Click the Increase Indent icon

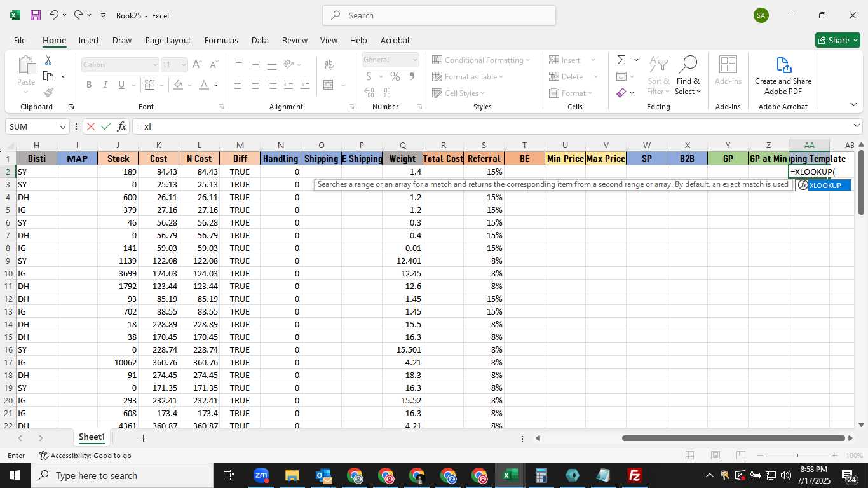click(305, 85)
